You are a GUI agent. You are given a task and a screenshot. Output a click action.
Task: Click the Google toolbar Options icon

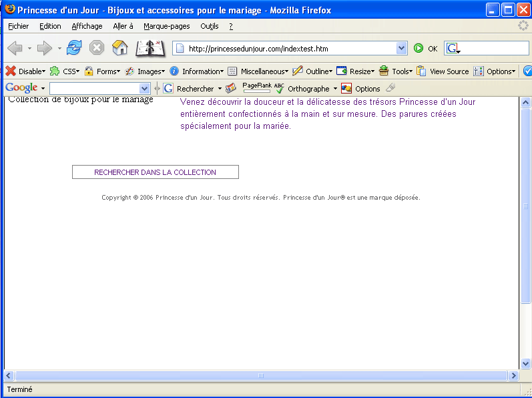(346, 89)
